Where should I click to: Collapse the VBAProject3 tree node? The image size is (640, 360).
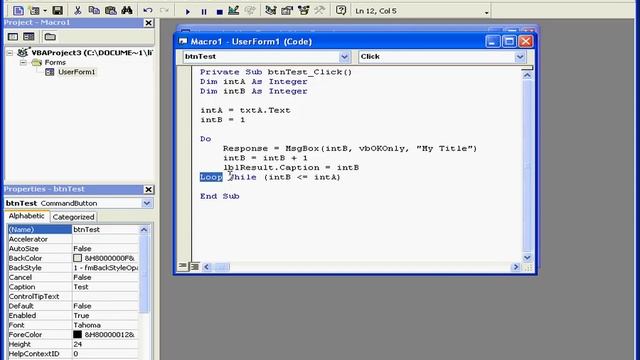pos(10,53)
